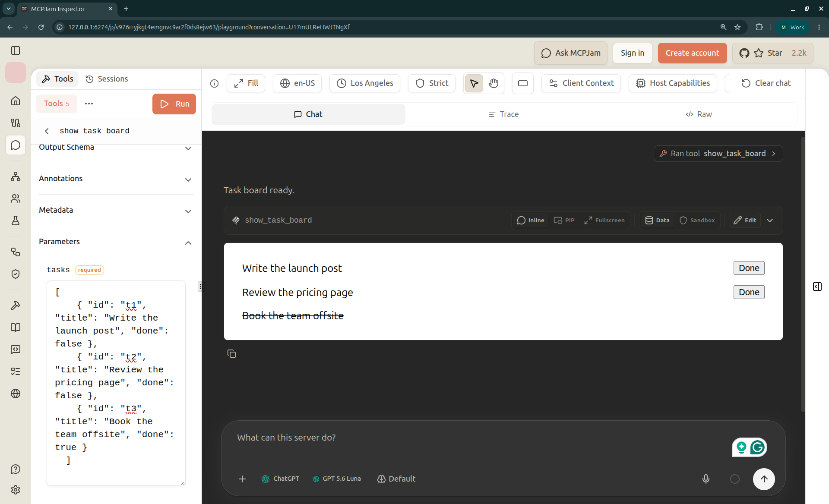The height and width of the screenshot is (504, 829).
Task: Mark 'Write the launch post' Done
Action: pyautogui.click(x=749, y=268)
